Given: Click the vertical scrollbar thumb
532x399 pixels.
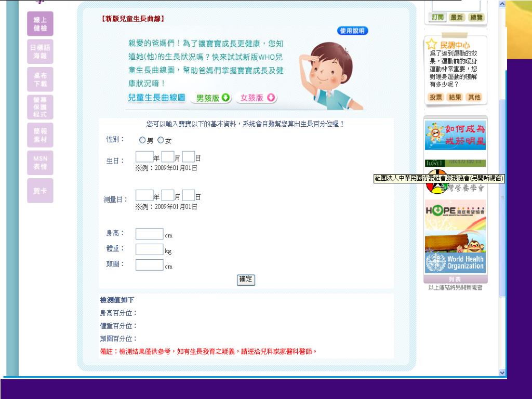Looking at the screenshot, I should point(502,198).
